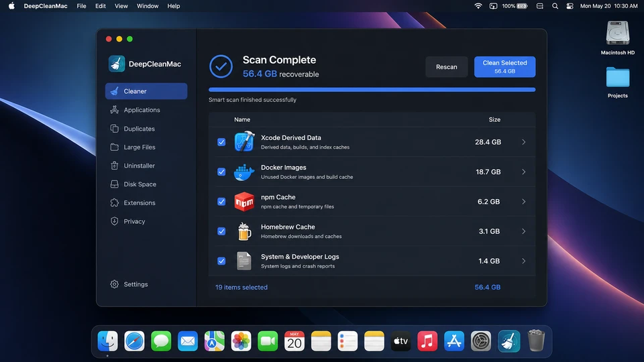Expand Homebrew Cache row chevron
The height and width of the screenshot is (362, 644).
[524, 231]
